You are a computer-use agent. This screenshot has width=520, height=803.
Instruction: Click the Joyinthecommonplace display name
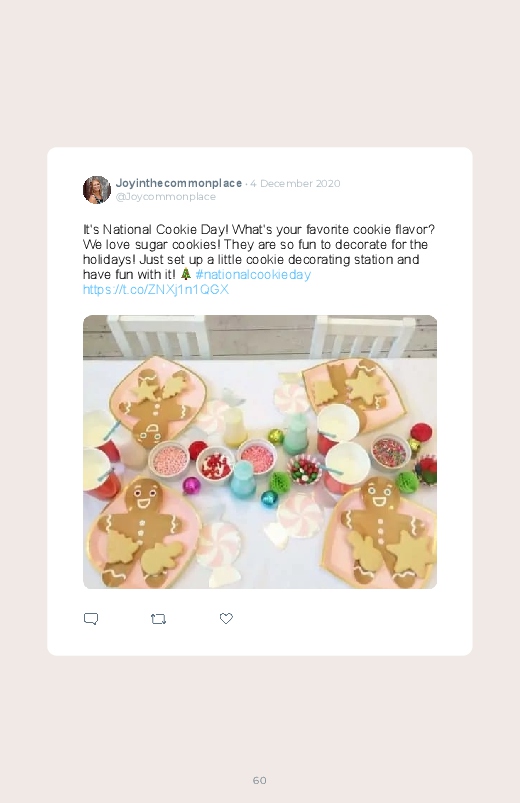[179, 183]
